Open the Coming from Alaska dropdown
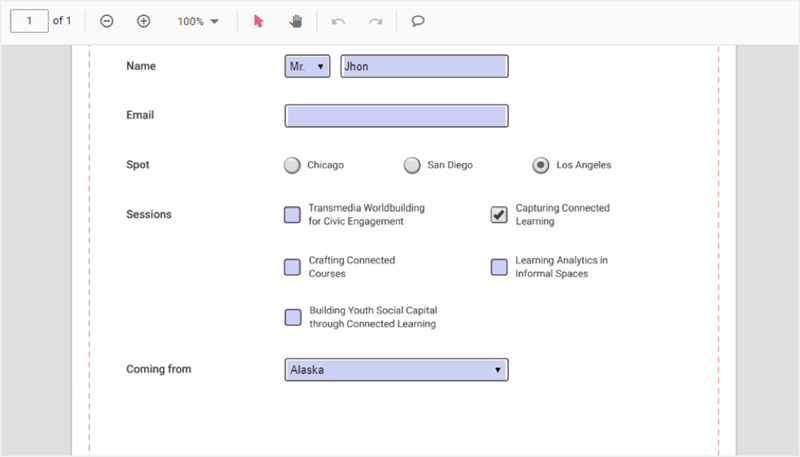The image size is (800, 457). point(396,370)
